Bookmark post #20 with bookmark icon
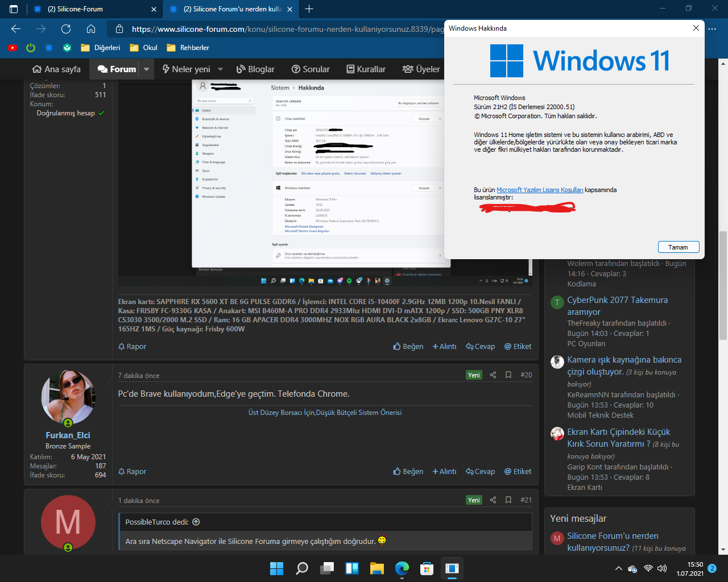Viewport: 728px width, 582px height. tap(508, 375)
